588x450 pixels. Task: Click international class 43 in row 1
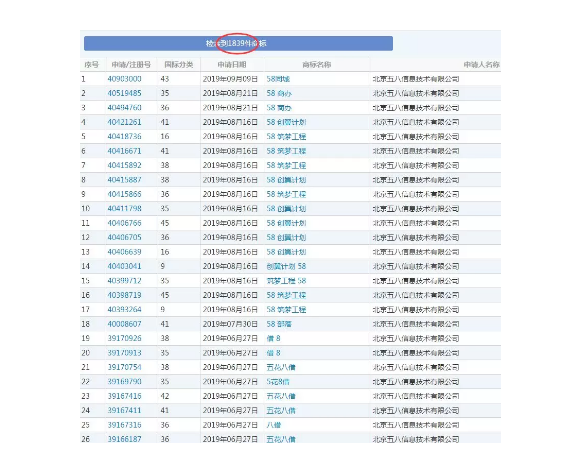coord(165,79)
